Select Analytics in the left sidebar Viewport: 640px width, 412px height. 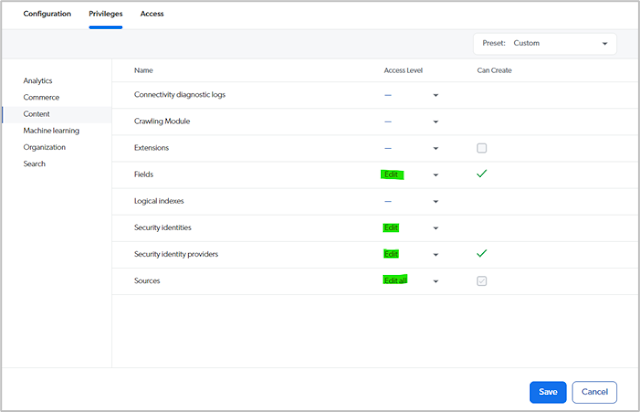point(38,80)
